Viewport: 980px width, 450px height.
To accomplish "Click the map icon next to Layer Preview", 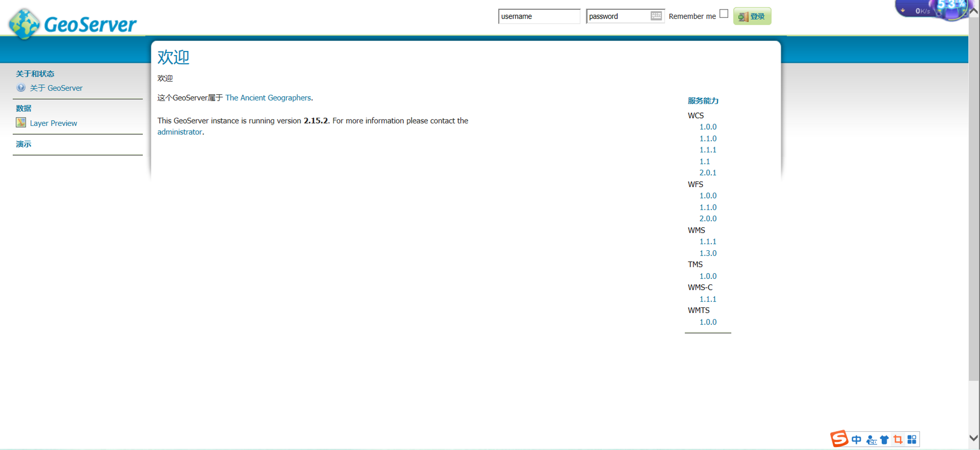I will tap(20, 122).
